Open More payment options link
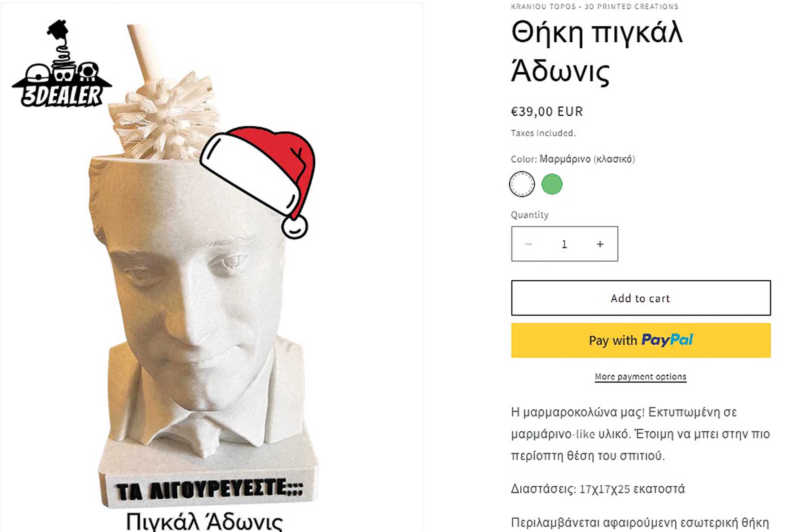 pyautogui.click(x=640, y=377)
